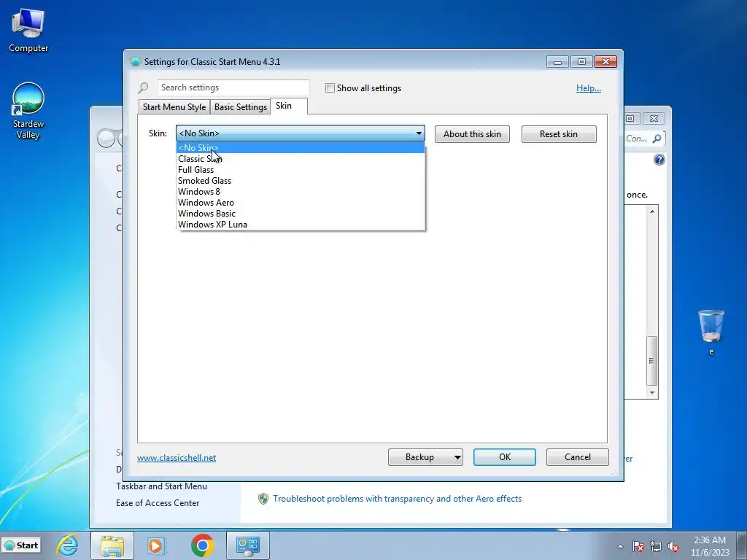Pick the Windows Basic skin
747x560 pixels.
click(x=300, y=214)
